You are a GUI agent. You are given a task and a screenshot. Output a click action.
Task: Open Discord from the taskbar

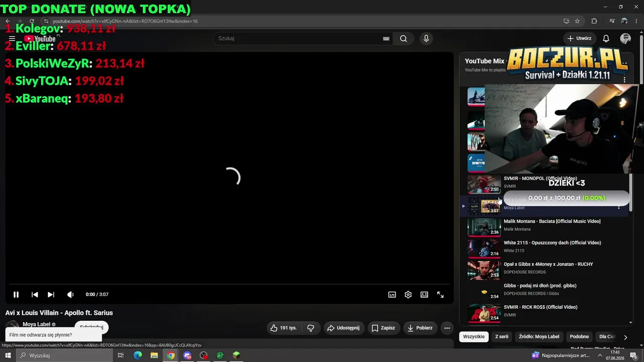[x=187, y=355]
